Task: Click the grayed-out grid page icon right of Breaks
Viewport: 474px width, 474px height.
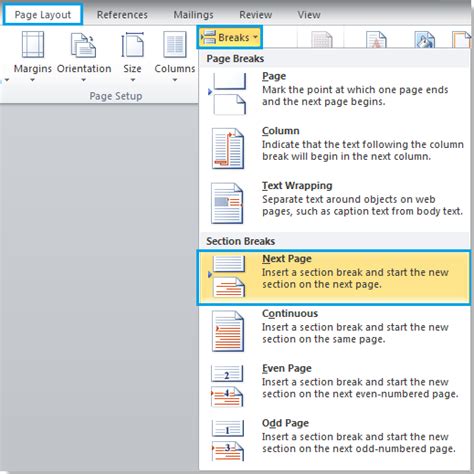Action: [322, 39]
